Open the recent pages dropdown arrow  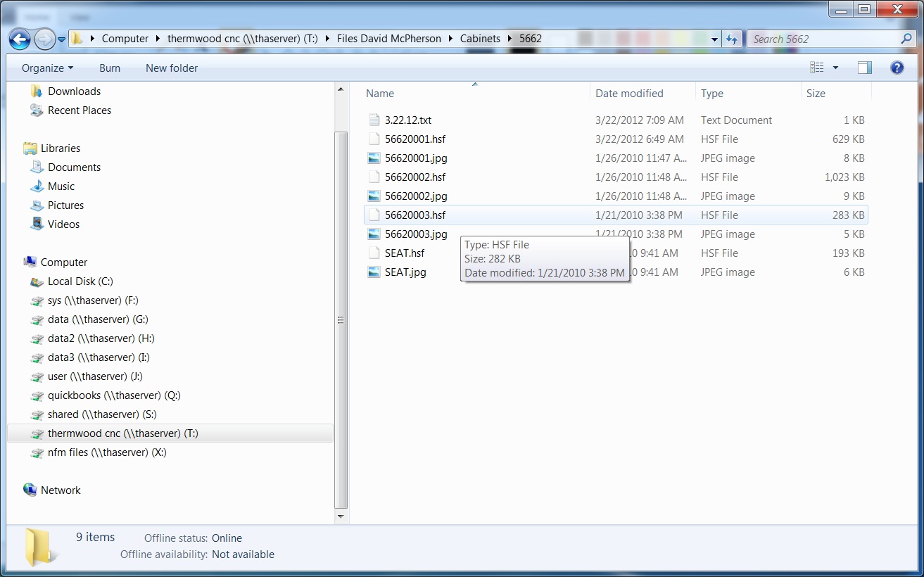(x=62, y=39)
